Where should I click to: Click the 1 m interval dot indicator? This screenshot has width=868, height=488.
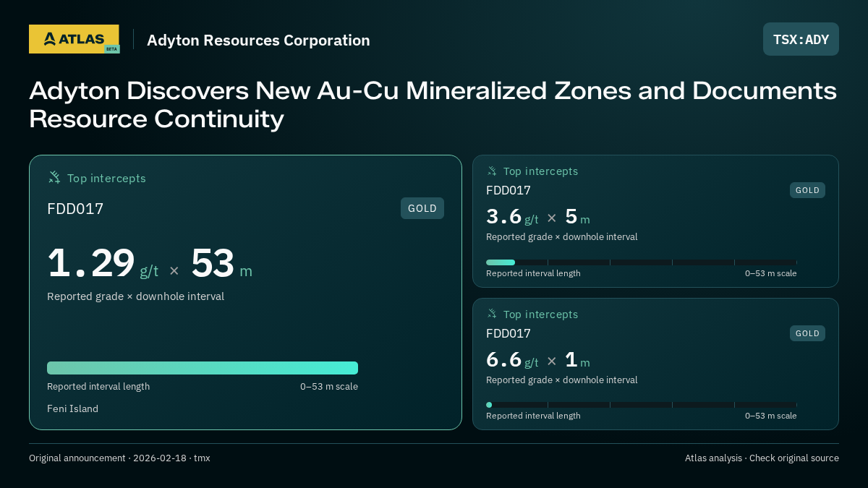tap(489, 405)
